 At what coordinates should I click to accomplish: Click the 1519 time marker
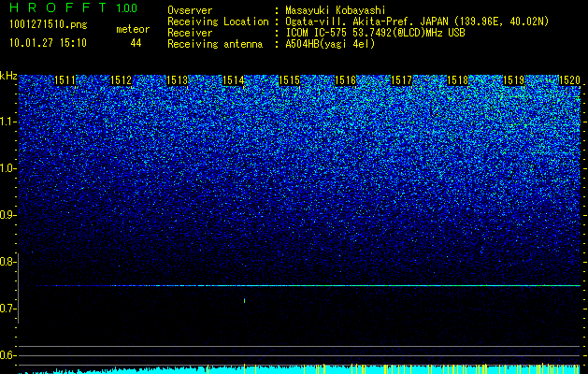(x=514, y=80)
